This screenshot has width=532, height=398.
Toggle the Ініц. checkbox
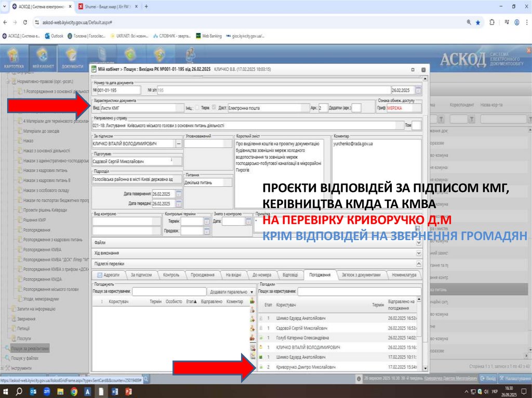197,108
